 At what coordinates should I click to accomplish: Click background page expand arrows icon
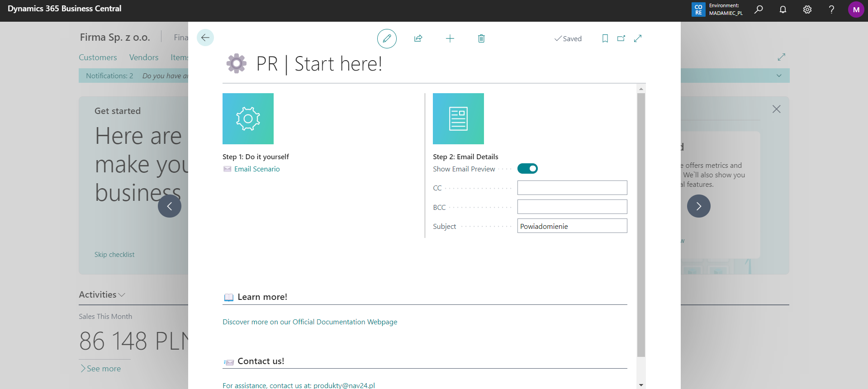[x=782, y=57]
